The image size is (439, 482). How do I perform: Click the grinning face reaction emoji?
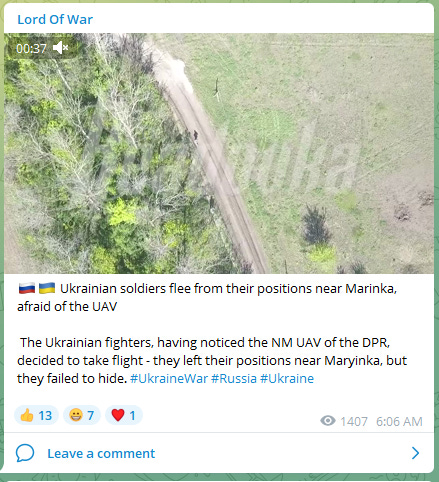[76, 415]
